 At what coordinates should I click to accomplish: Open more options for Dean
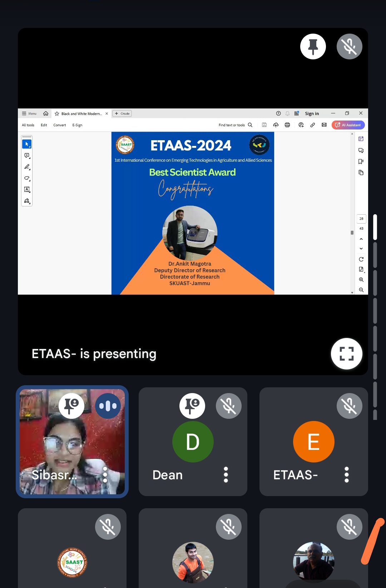pyautogui.click(x=226, y=475)
